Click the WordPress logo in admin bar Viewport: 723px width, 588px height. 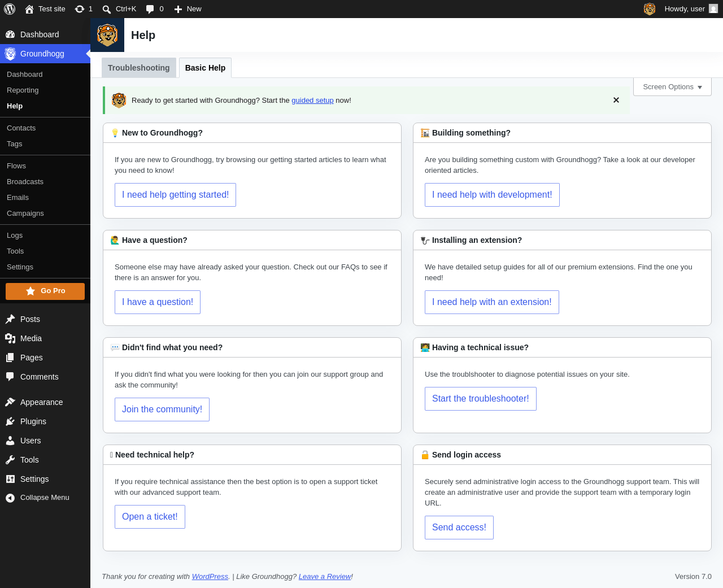(x=10, y=9)
